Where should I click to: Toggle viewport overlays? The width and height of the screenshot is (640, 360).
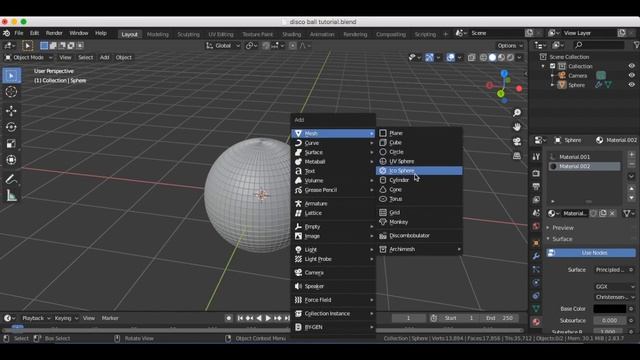point(451,58)
